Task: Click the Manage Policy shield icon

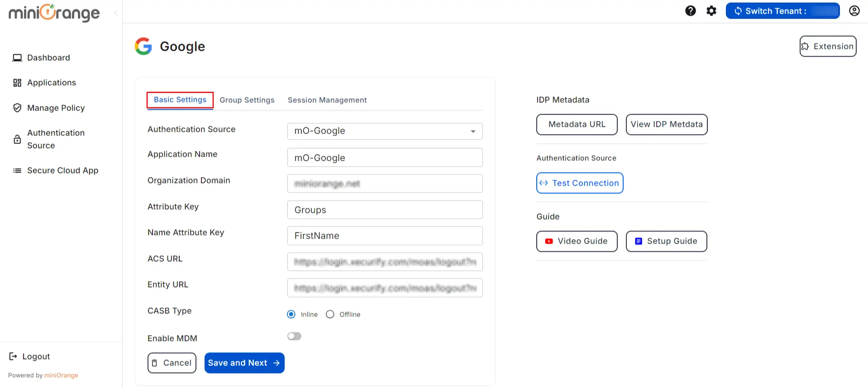Action: [x=17, y=108]
